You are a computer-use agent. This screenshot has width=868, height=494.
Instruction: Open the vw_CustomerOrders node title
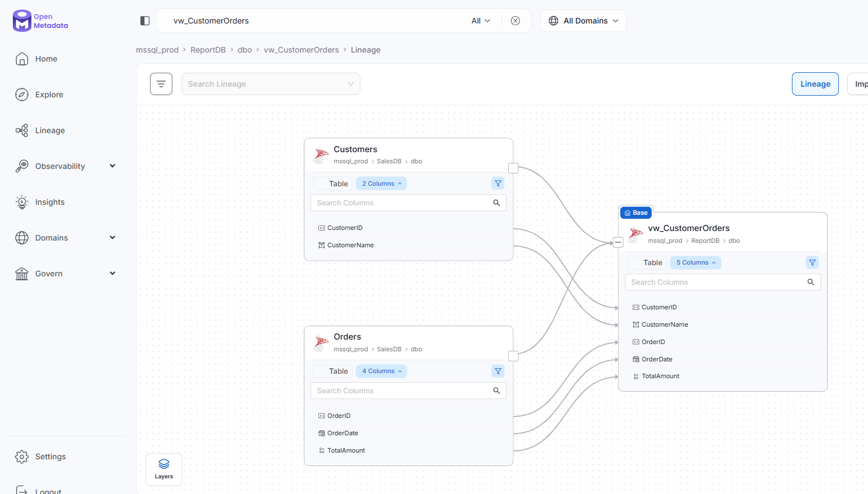click(689, 228)
